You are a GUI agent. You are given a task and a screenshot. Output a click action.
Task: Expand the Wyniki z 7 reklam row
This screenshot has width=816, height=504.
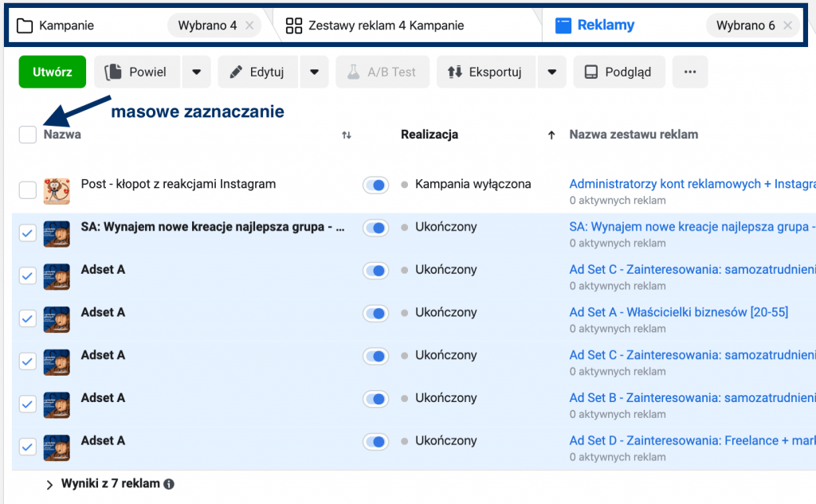click(x=49, y=484)
